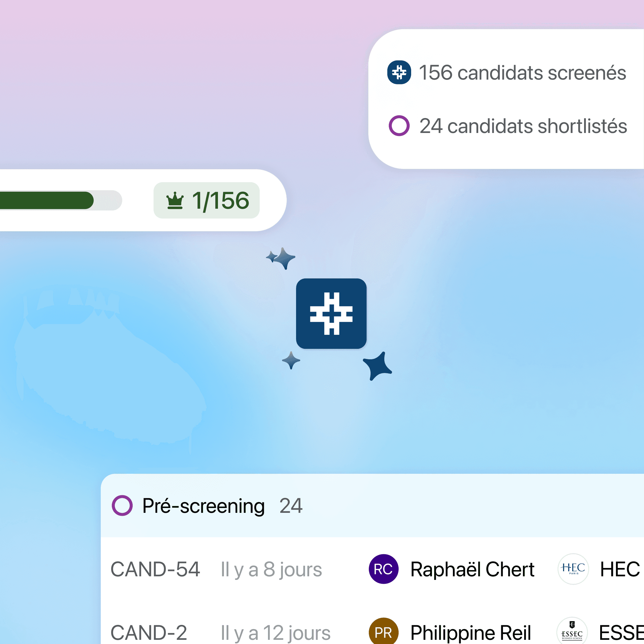This screenshot has width=644, height=644.
Task: Click the large dark sparkle star icon
Action: coord(377,366)
